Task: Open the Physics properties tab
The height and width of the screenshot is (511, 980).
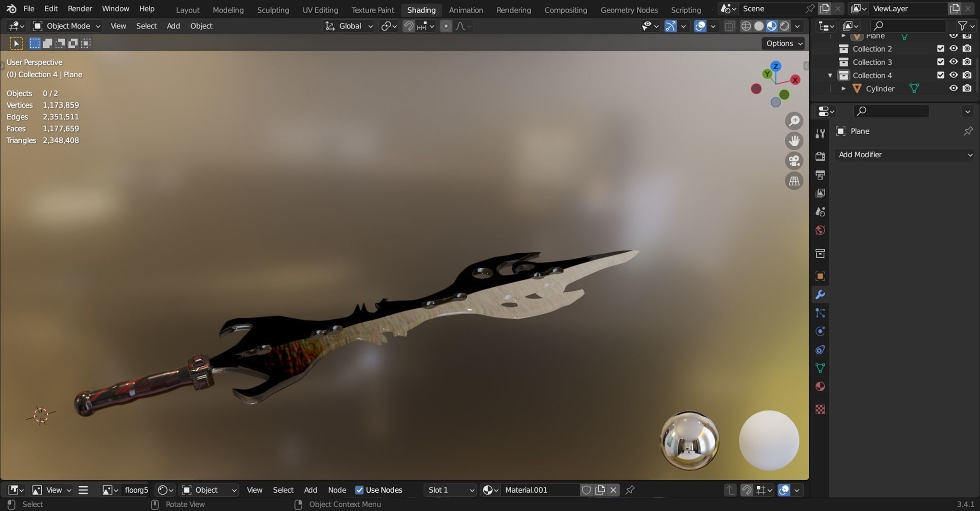Action: tap(820, 331)
